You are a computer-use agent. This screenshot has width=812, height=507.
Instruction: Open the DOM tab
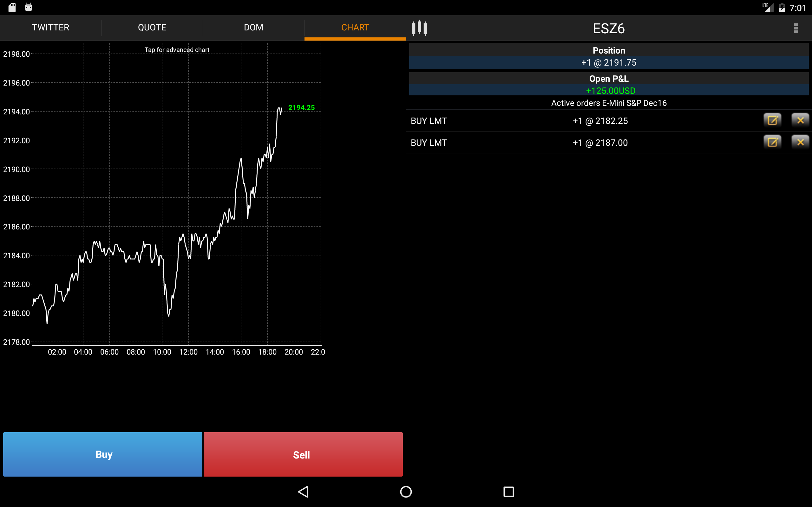253,28
